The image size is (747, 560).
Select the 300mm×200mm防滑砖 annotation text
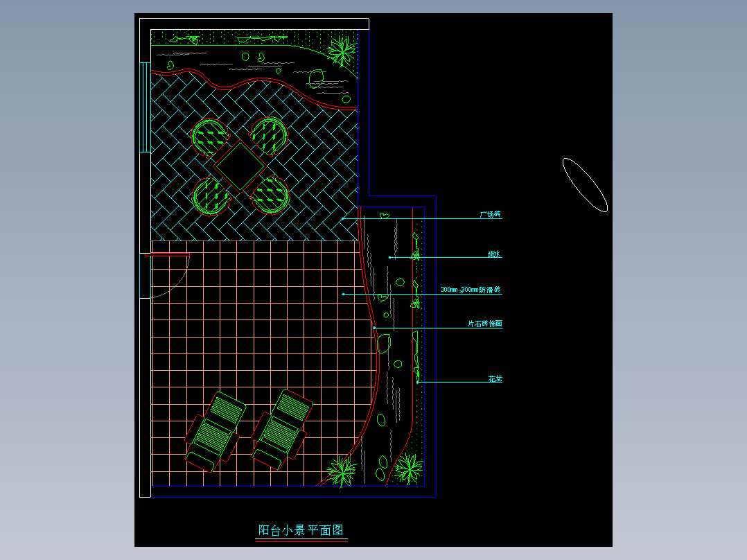point(471,289)
